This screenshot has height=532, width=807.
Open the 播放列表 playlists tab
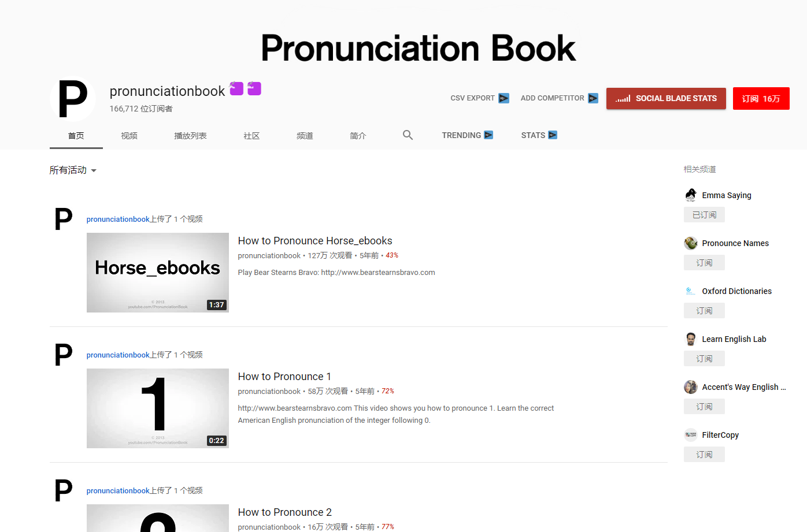[x=191, y=136]
